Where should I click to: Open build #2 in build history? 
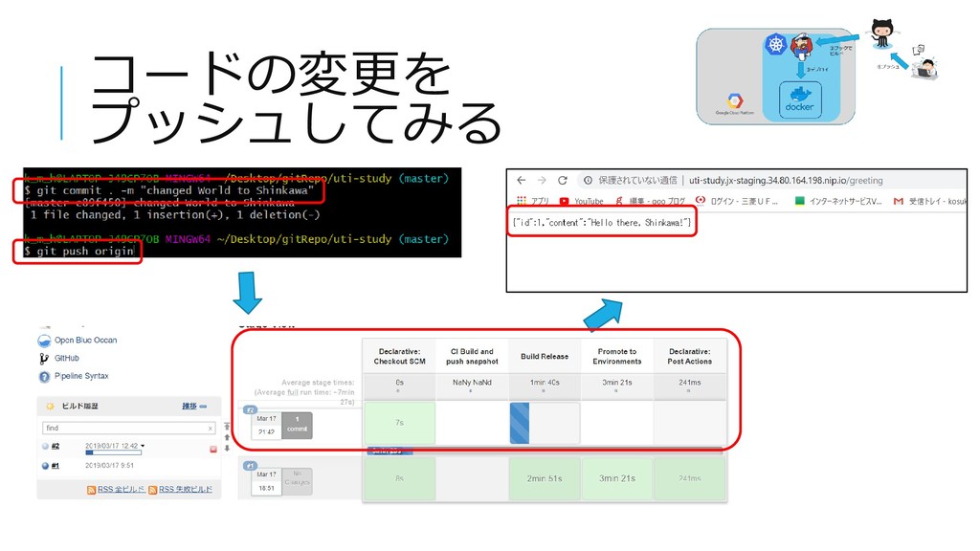tap(56, 446)
